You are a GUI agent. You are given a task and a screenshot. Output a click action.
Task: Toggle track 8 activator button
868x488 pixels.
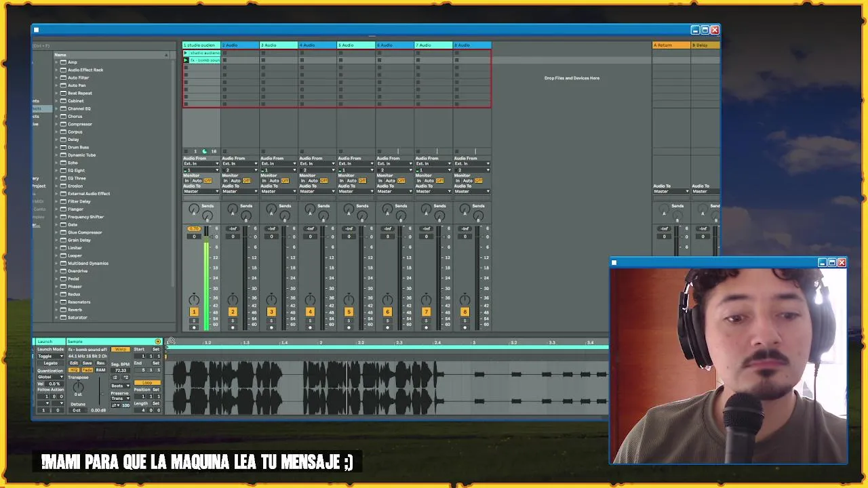[x=465, y=312]
